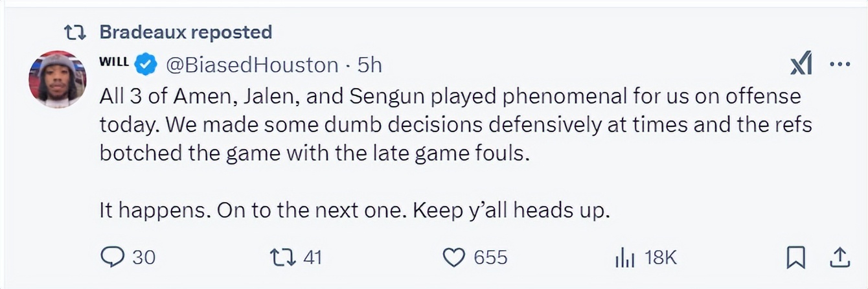
Task: Open the @BiasedHouston handle link
Action: tap(252, 65)
